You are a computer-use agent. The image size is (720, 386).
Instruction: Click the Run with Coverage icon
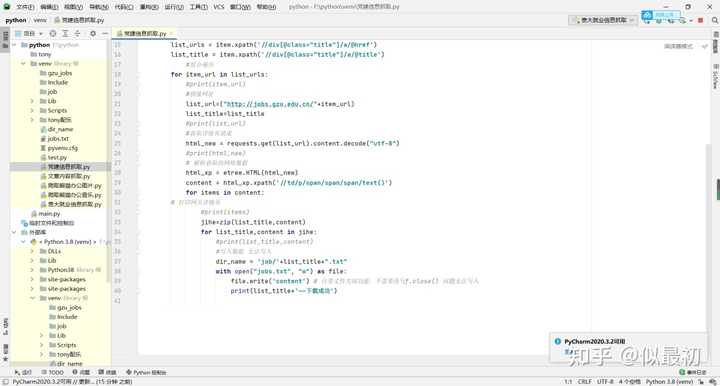(671, 20)
